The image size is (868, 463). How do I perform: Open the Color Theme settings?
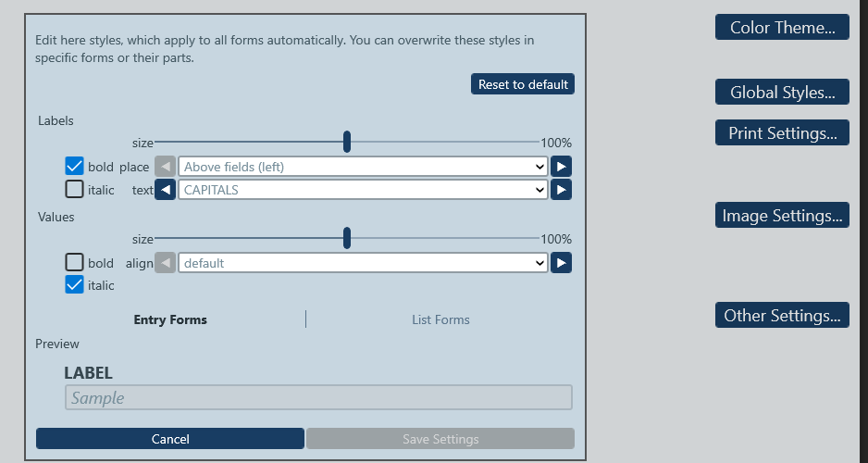(782, 28)
